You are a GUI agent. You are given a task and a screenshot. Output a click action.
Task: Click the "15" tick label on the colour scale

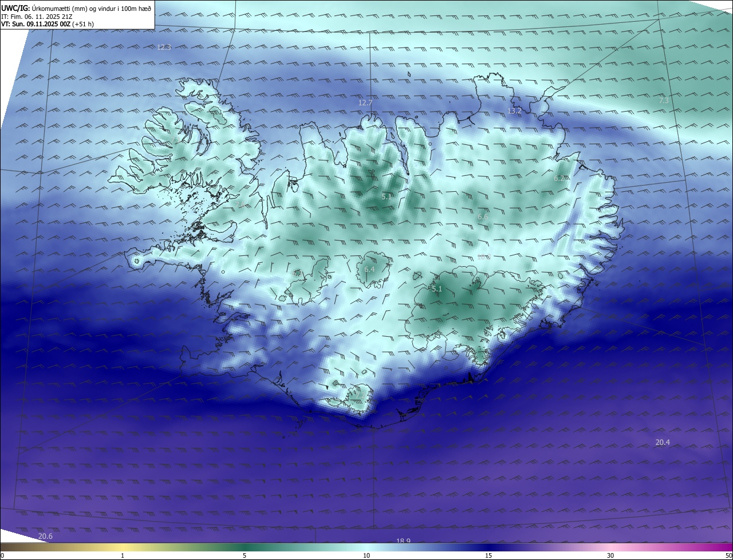tap(488, 555)
